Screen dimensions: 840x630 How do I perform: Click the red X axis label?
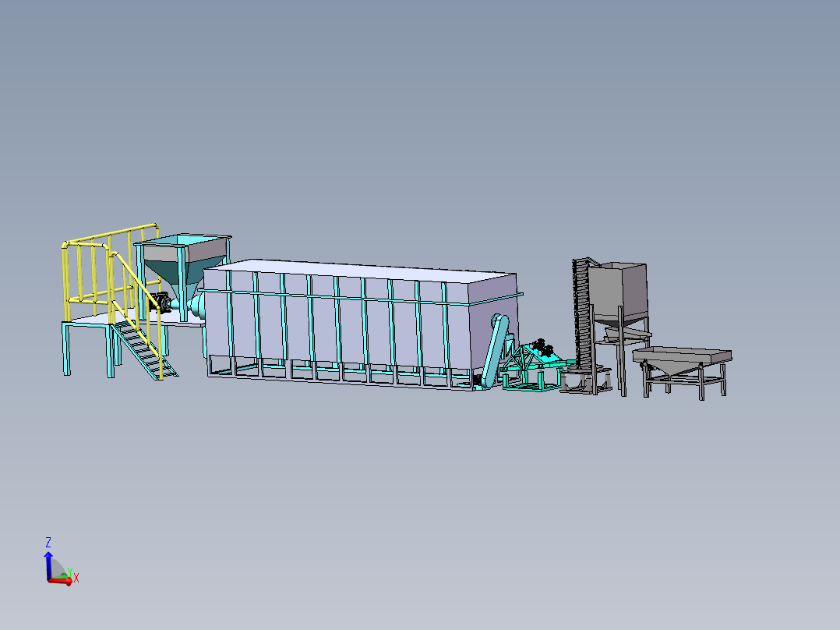tap(76, 578)
